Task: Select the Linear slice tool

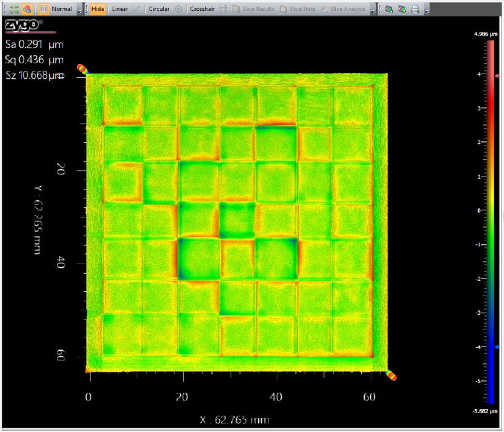Action: (120, 9)
